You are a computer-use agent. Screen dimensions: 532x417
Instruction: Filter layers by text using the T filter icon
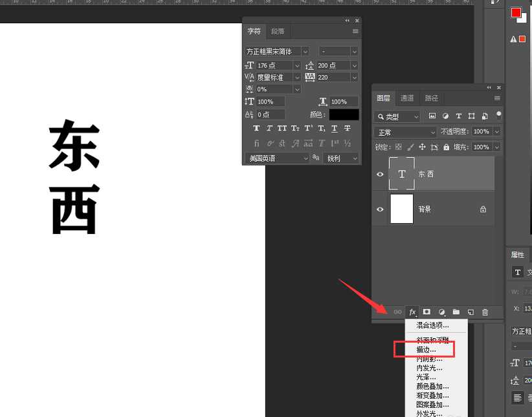point(458,116)
